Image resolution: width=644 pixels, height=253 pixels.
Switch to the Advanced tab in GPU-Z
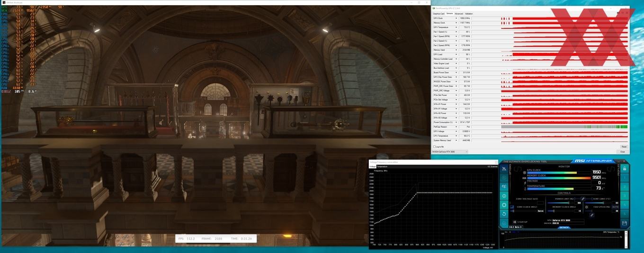click(459, 13)
